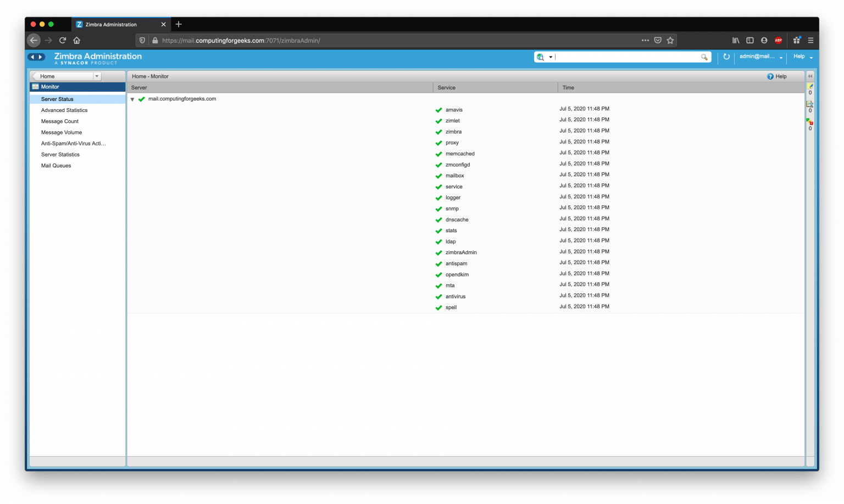Open the help question mark icon in content header

point(770,76)
